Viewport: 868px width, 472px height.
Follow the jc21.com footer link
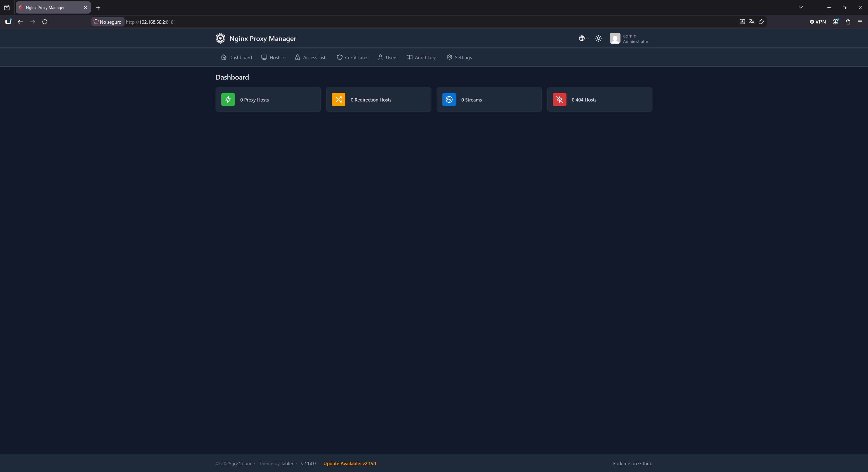[x=242, y=464]
